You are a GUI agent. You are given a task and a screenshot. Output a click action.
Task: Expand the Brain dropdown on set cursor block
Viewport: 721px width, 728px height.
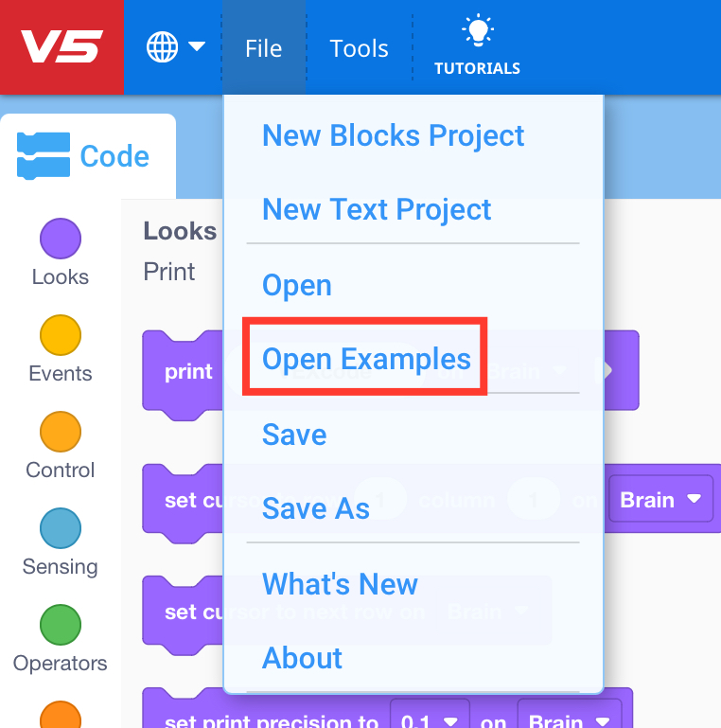(660, 499)
